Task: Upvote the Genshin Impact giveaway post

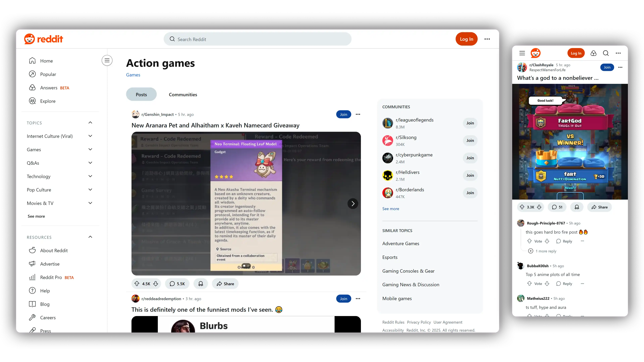Action: [x=137, y=284]
